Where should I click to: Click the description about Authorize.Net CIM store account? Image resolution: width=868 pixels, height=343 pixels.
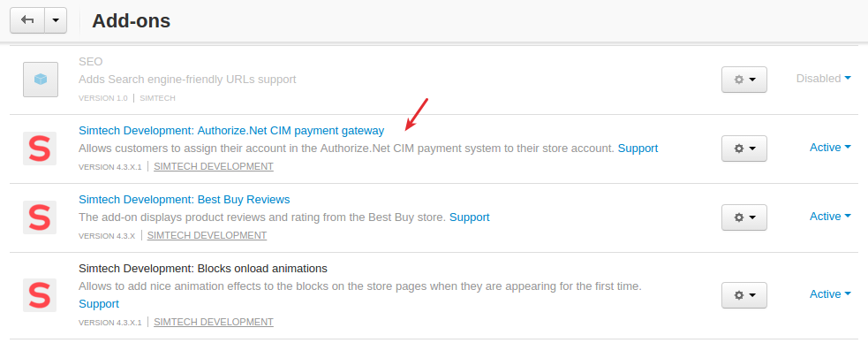[346, 149]
